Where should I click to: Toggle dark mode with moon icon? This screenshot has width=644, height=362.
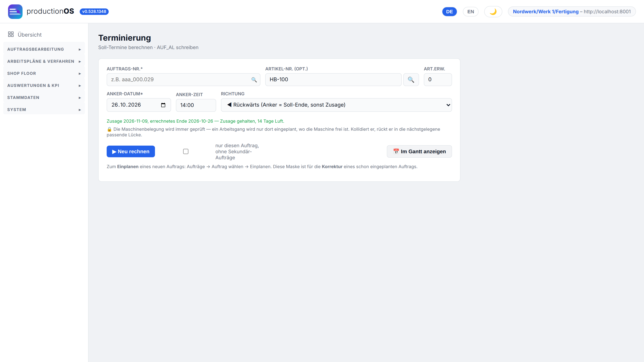click(493, 11)
